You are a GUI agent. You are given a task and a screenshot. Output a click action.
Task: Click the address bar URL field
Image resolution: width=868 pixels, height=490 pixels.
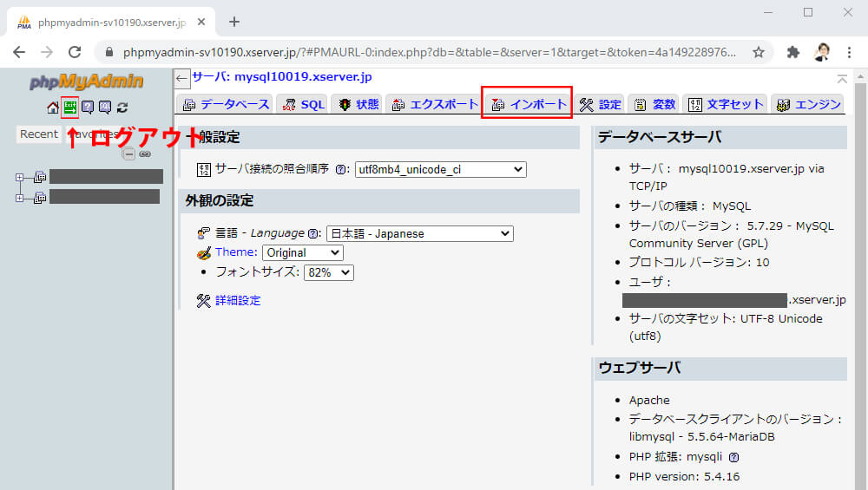coord(429,52)
